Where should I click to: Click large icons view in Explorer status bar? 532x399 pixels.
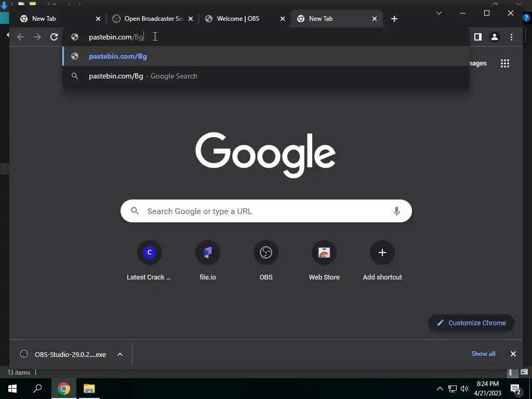524,372
